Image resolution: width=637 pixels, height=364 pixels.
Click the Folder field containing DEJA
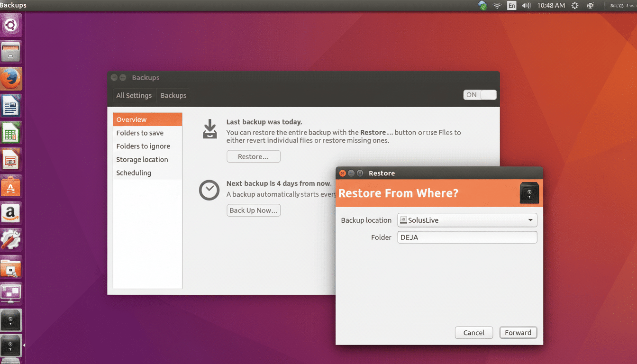(467, 237)
